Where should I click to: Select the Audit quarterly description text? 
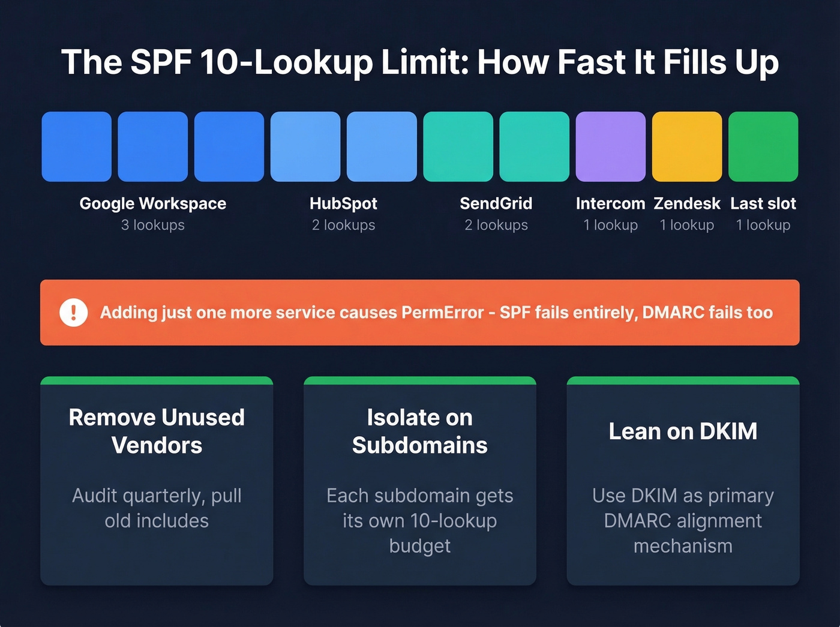[x=157, y=508]
